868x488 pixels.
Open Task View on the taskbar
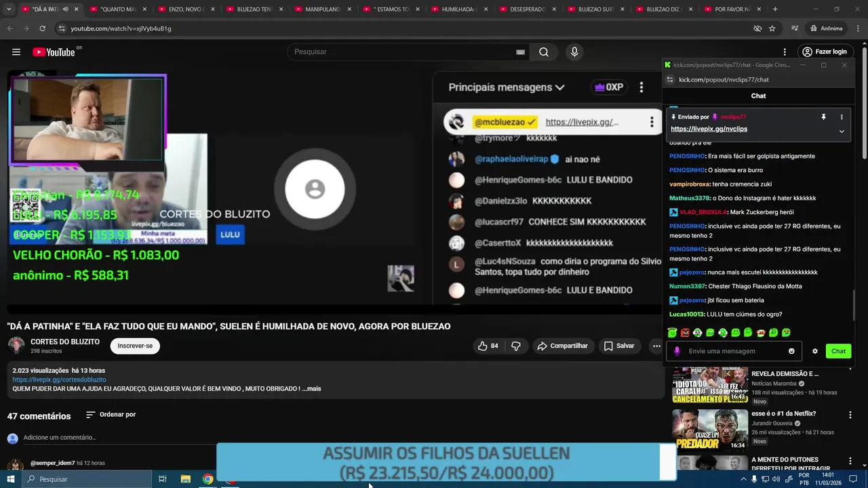tap(163, 479)
